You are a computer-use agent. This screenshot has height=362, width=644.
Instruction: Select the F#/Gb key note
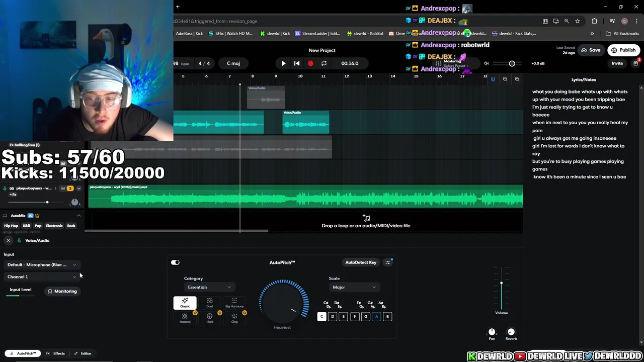[x=360, y=305]
